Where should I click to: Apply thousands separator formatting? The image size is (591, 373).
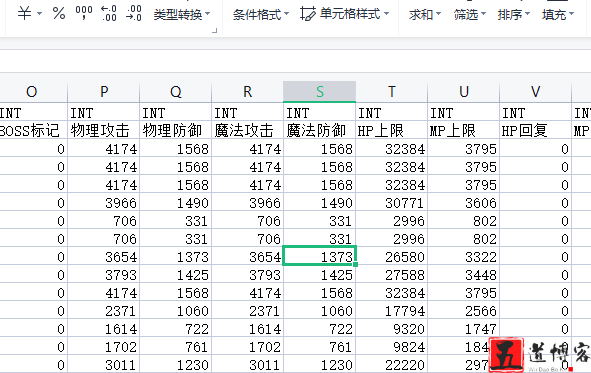[84, 13]
